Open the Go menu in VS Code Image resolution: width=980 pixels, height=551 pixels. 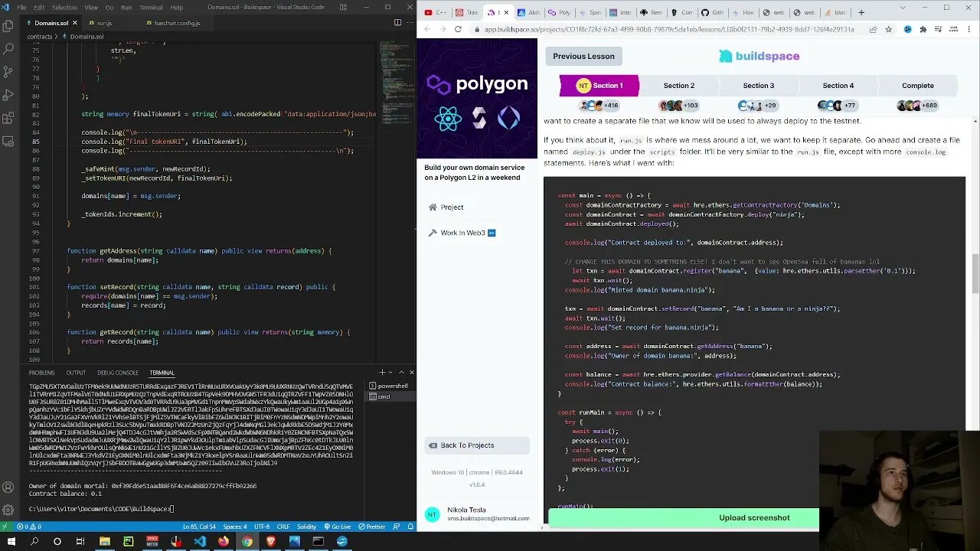[109, 7]
